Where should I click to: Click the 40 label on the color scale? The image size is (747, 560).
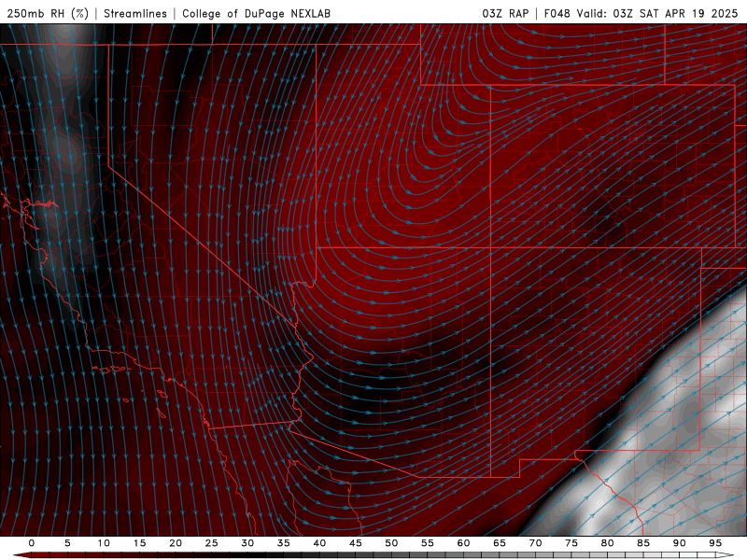click(x=319, y=543)
